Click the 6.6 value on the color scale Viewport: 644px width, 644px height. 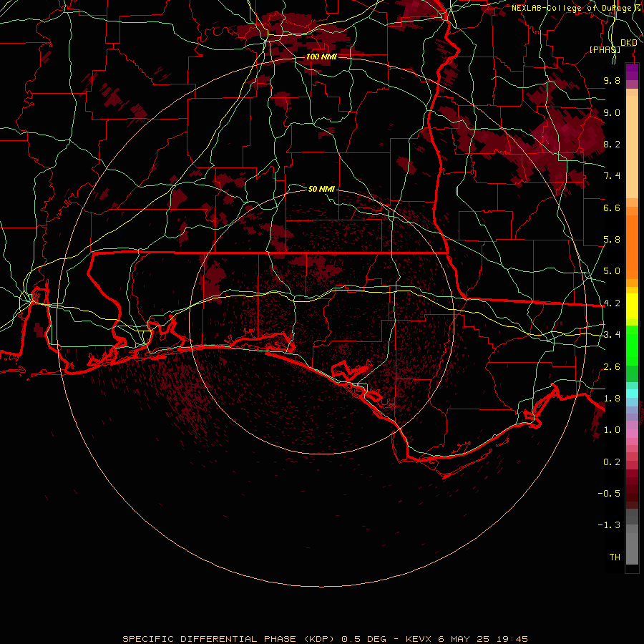(x=612, y=208)
